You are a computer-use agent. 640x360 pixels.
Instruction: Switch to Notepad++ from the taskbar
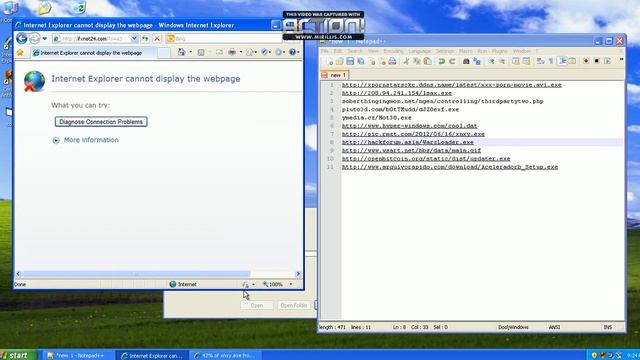click(x=78, y=356)
